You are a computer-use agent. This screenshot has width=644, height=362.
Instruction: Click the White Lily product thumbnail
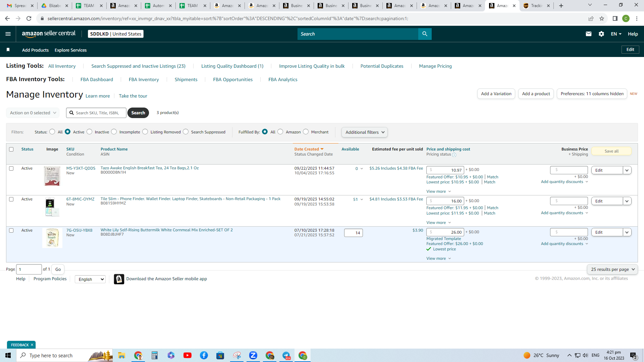(52, 238)
